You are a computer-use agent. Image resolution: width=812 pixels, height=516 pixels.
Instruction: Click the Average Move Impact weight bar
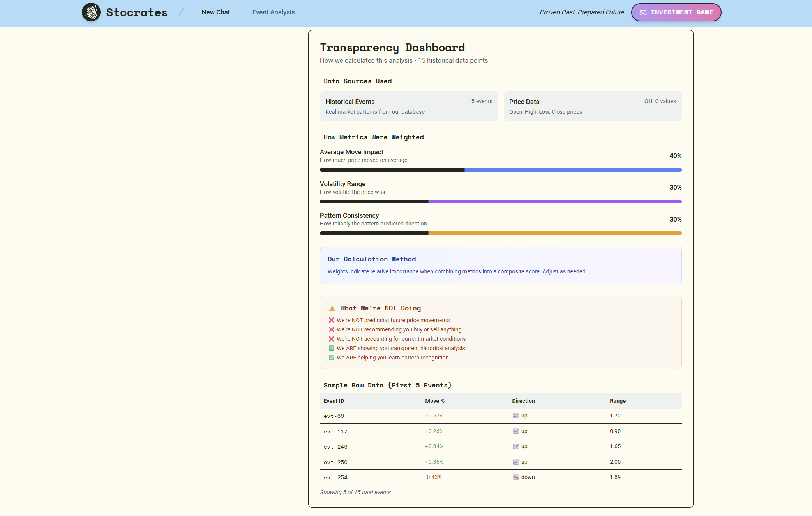(500, 170)
